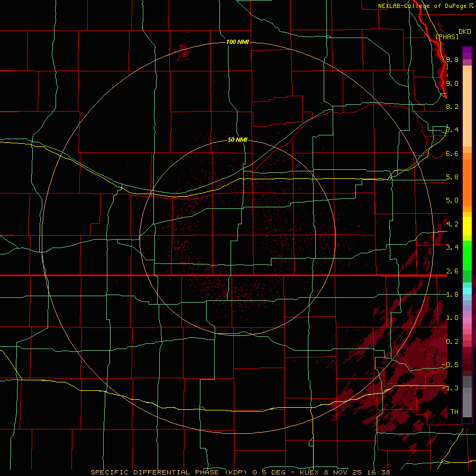476x476 pixels.
Task: Click the "[PHAS]" units label
Action: tap(447, 36)
